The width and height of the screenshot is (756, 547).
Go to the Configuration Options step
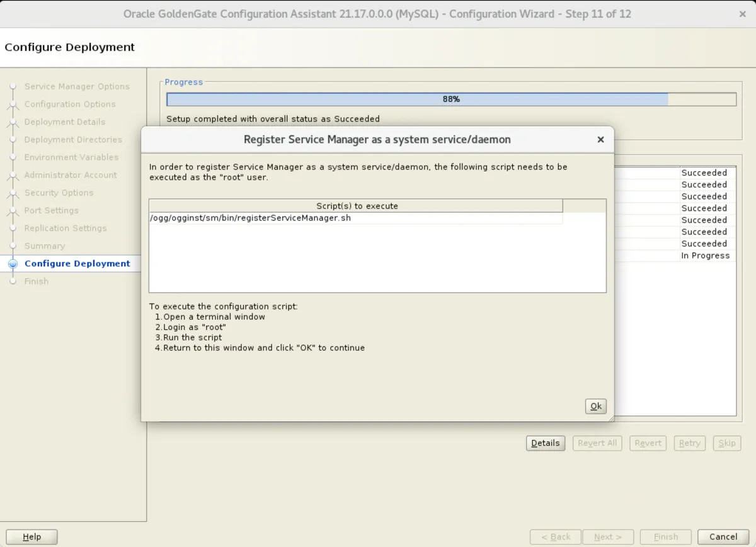click(x=70, y=104)
